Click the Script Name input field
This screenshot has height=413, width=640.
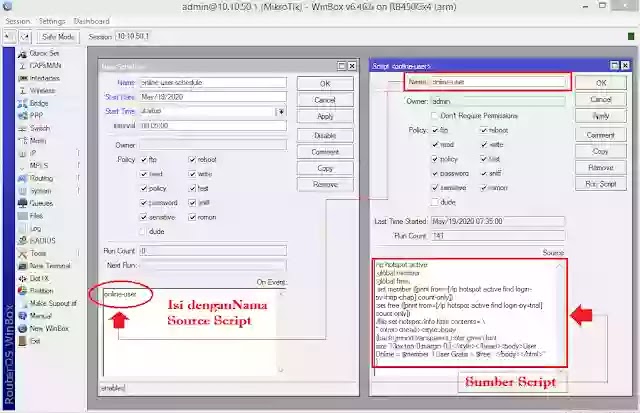click(x=498, y=82)
